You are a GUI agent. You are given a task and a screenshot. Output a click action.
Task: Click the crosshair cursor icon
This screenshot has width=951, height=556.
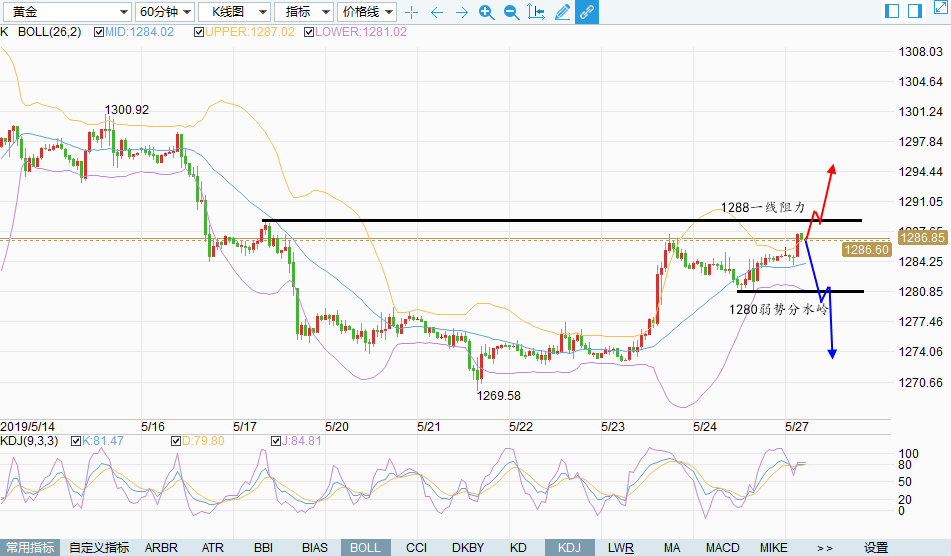coord(411,12)
